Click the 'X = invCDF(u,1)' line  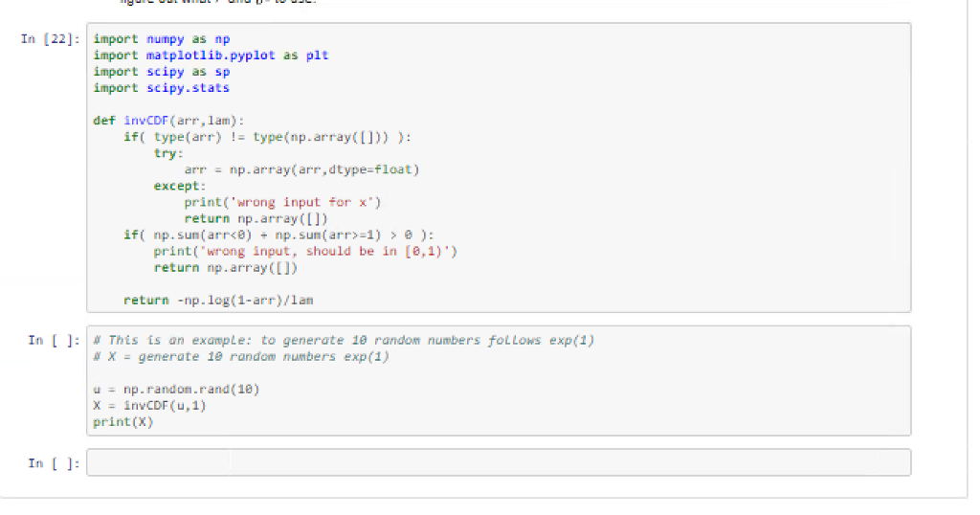pos(149,405)
